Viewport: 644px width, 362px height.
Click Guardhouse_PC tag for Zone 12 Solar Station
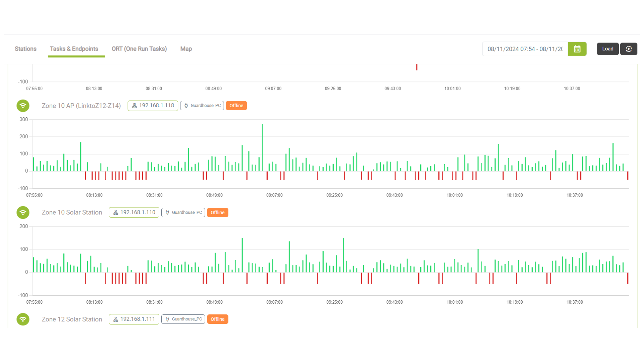[183, 319]
